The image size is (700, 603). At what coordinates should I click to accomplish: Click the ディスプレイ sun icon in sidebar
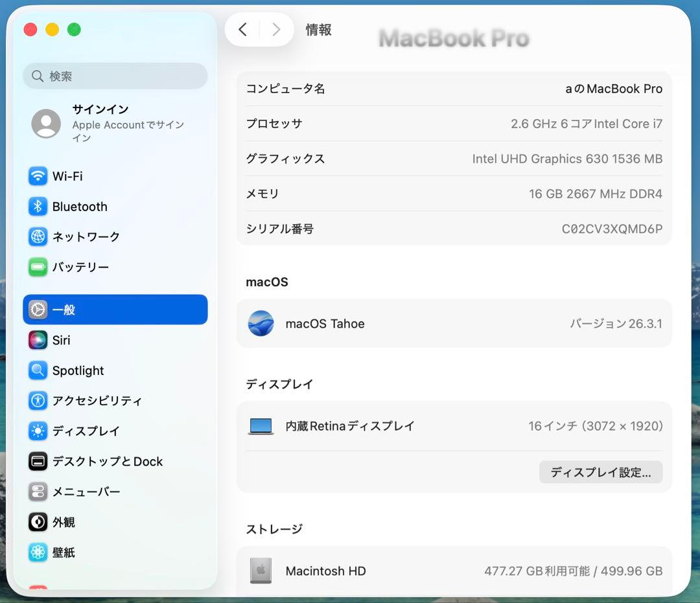(x=38, y=431)
